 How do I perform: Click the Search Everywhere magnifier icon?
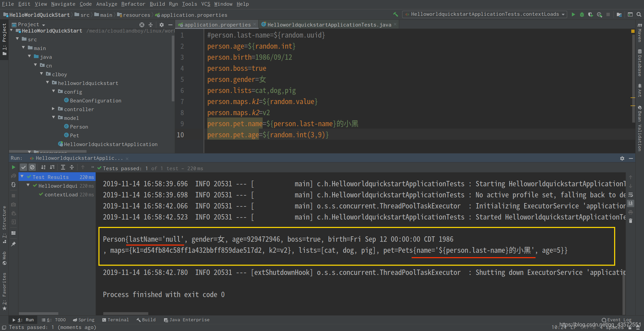click(639, 14)
